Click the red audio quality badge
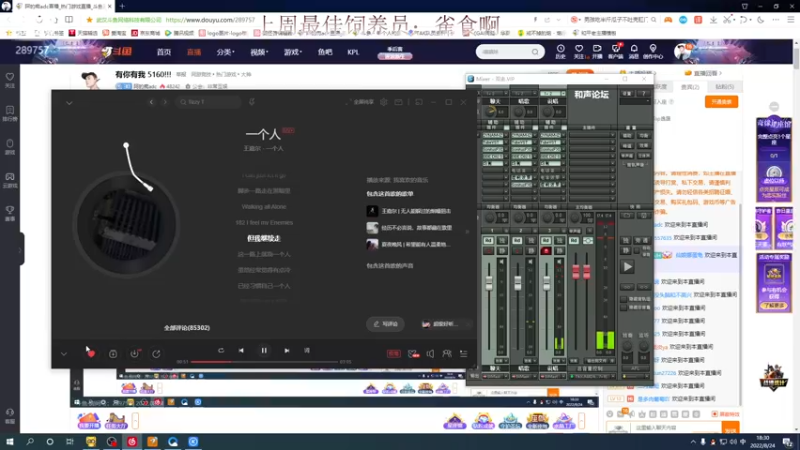Image resolution: width=800 pixels, height=450 pixels. 393,354
